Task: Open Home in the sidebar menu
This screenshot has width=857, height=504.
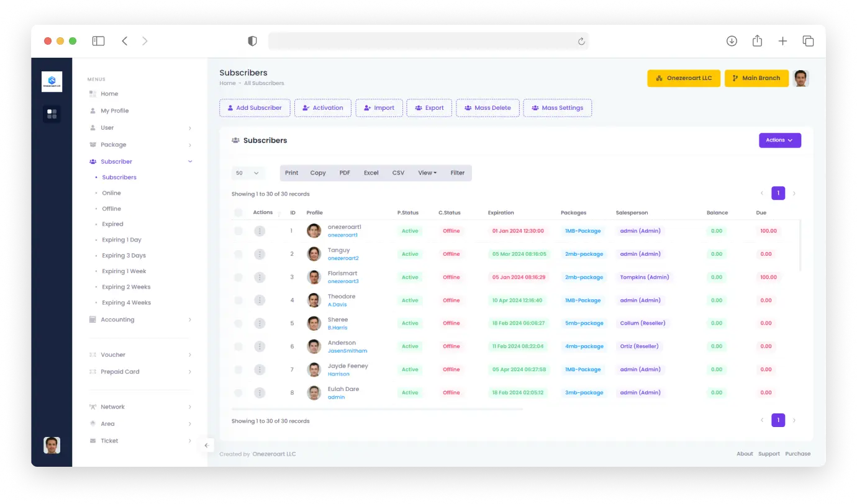Action: click(109, 94)
